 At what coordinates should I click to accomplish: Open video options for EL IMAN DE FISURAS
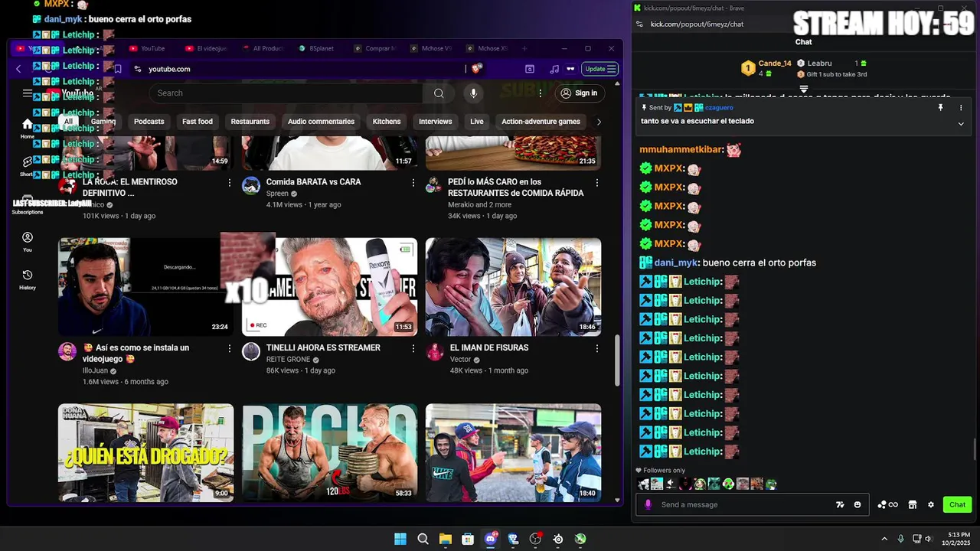[x=597, y=348]
